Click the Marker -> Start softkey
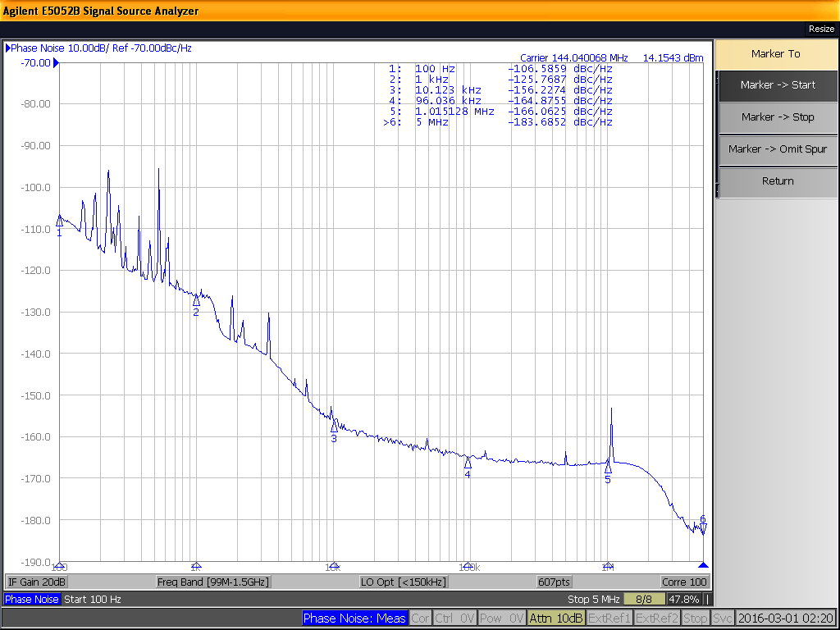Viewport: 840px width, 630px height. pyautogui.click(x=778, y=85)
